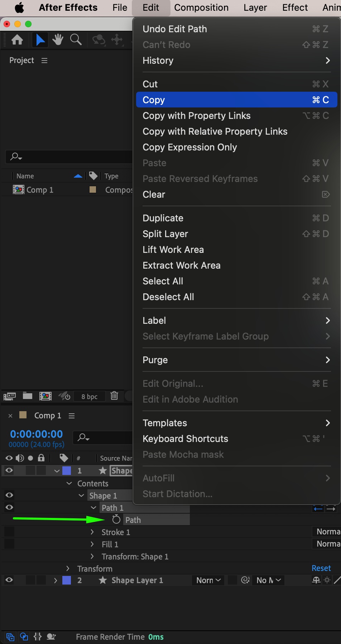The height and width of the screenshot is (644, 341).
Task: Select the Home icon in toolbar
Action: [17, 40]
